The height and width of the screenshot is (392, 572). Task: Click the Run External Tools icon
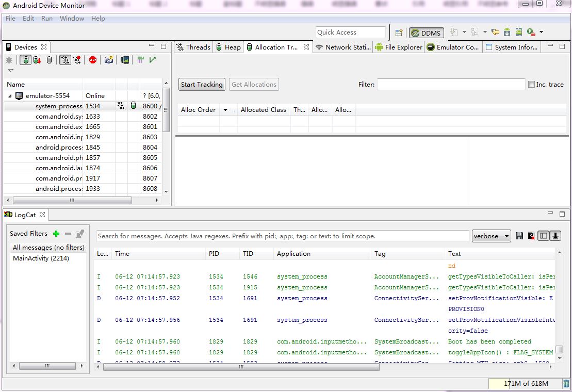coord(531,32)
